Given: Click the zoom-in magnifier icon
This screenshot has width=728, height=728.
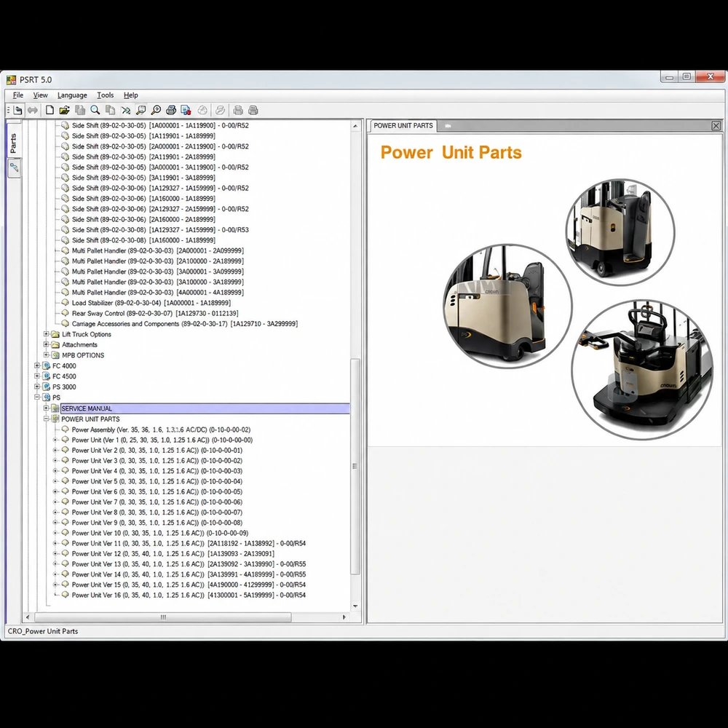Looking at the screenshot, I should [156, 110].
